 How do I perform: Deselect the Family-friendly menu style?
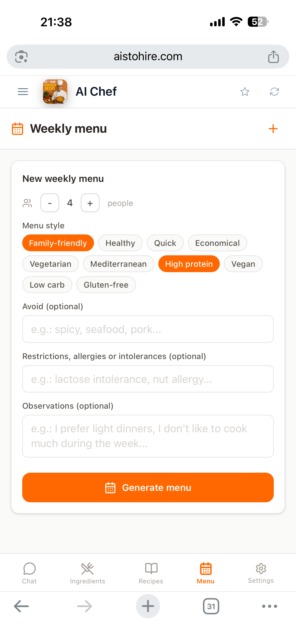tap(58, 243)
